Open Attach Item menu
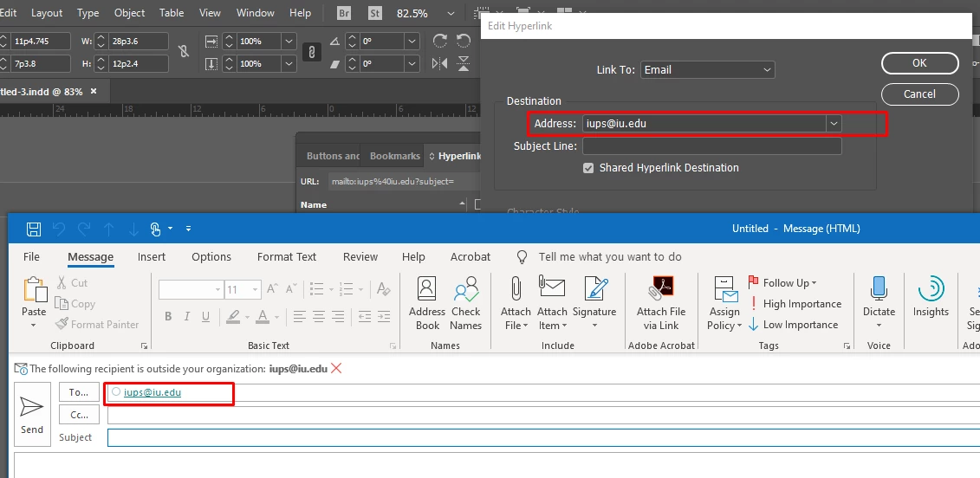Viewport: 980px width, 478px height. pyautogui.click(x=552, y=303)
